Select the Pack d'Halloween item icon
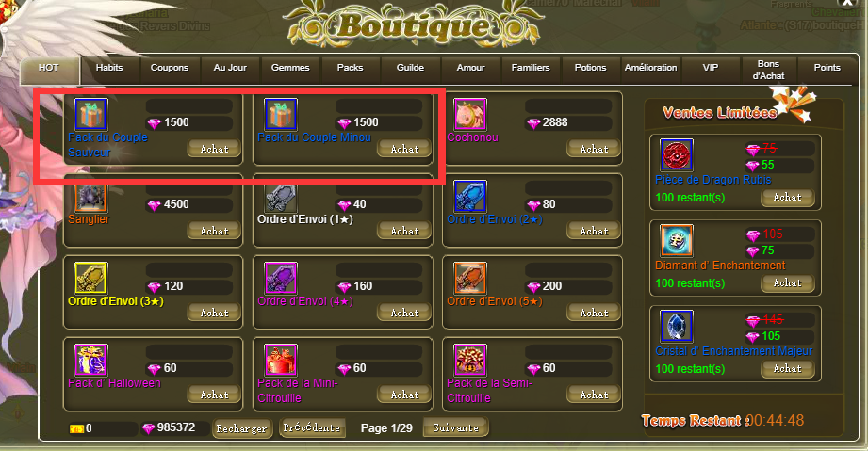This screenshot has width=868, height=451. click(x=90, y=361)
